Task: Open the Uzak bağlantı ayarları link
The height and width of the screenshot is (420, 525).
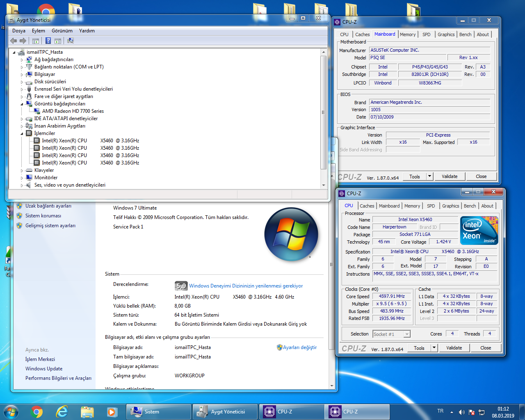Action: coord(48,206)
